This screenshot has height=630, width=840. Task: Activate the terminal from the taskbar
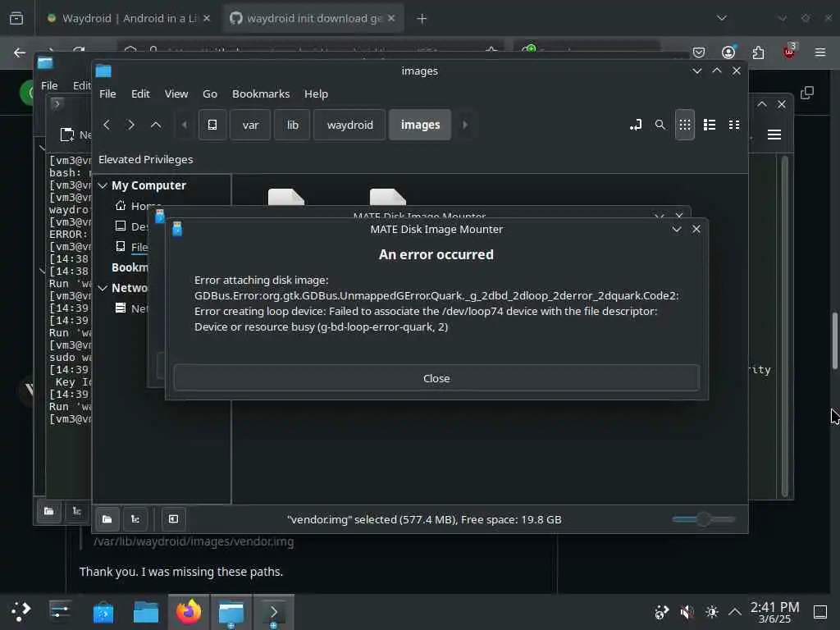[274, 612]
